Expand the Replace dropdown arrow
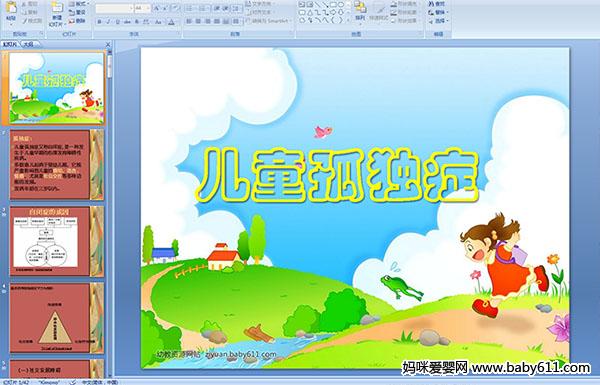 (x=448, y=12)
